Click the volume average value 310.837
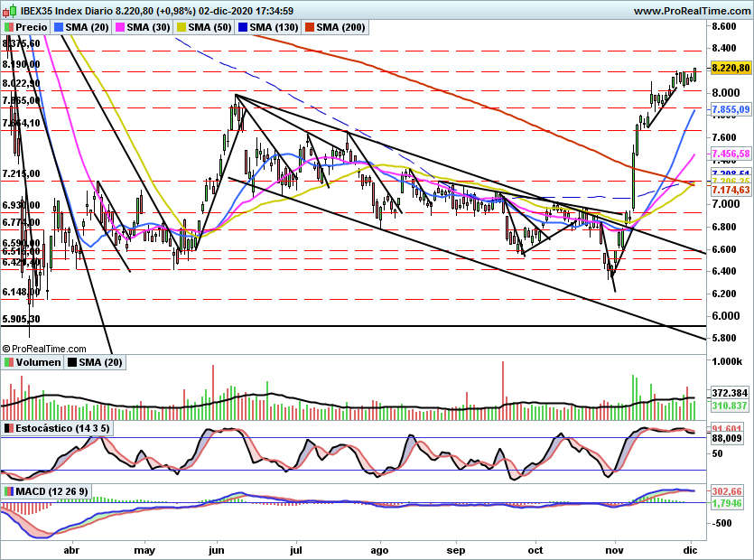The width and height of the screenshot is (754, 560). tap(730, 406)
